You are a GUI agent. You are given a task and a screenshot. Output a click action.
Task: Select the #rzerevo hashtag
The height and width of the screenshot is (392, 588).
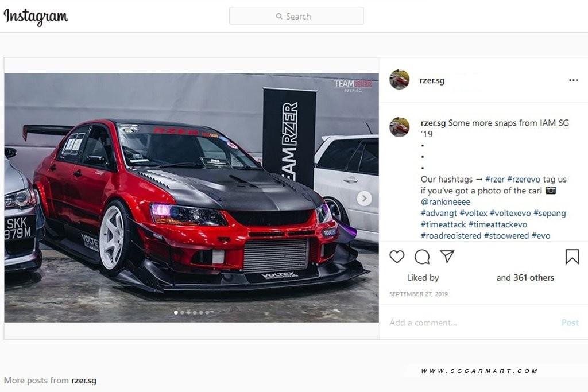(524, 179)
